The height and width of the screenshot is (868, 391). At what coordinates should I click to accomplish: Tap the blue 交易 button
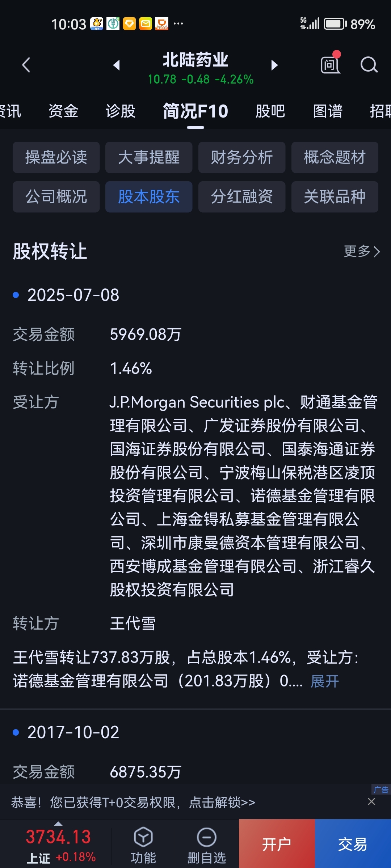point(353,844)
